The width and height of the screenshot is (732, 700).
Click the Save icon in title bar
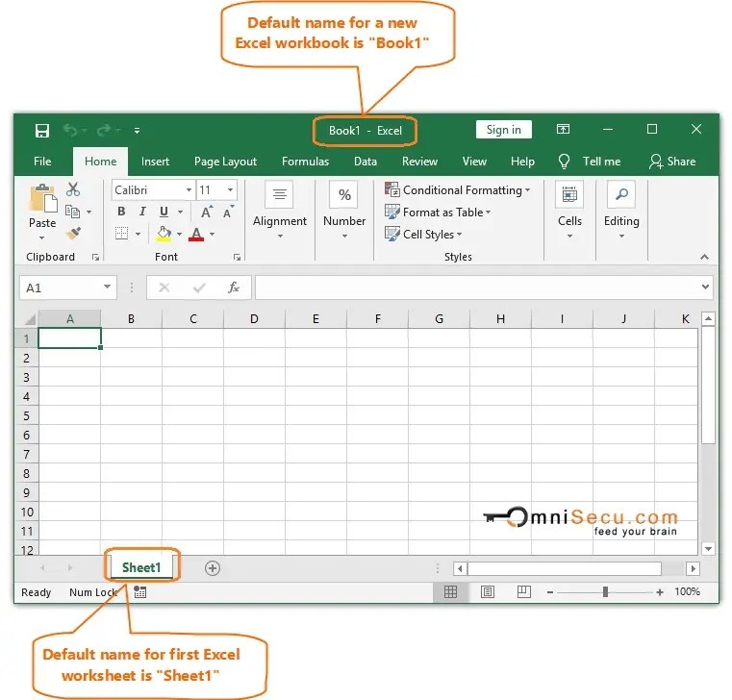[41, 131]
